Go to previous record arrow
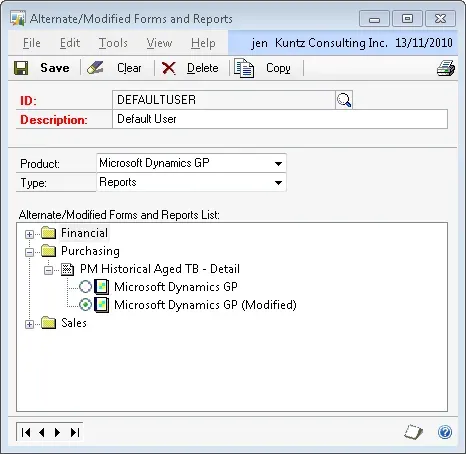This screenshot has width=466, height=454. pyautogui.click(x=42, y=432)
